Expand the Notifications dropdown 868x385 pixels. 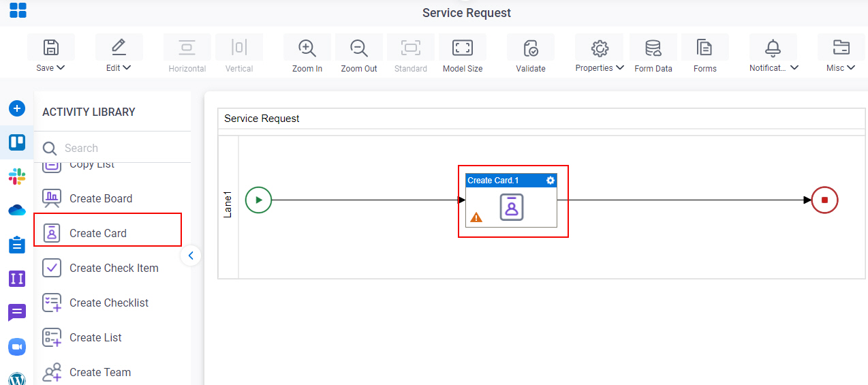(794, 68)
